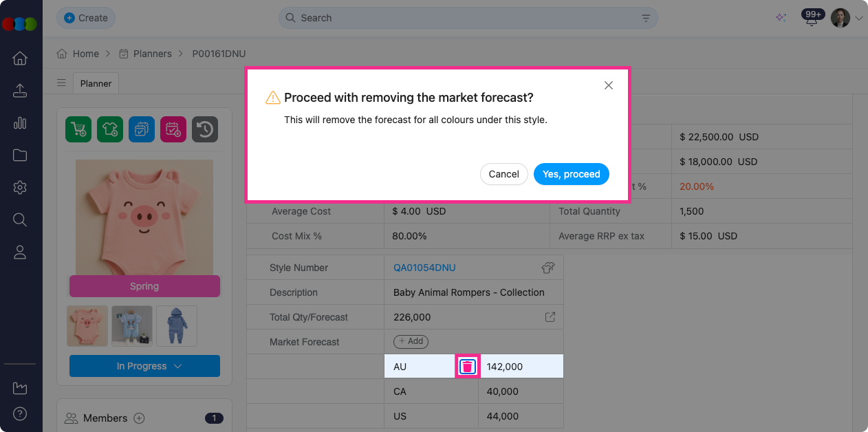Open the history clock icon
The width and height of the screenshot is (868, 432).
click(205, 129)
